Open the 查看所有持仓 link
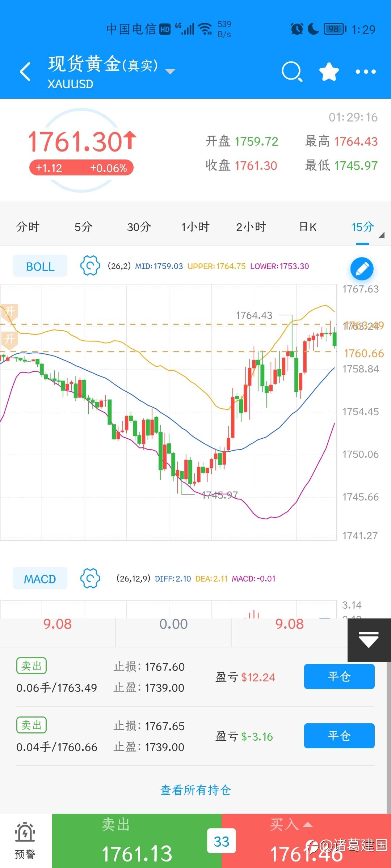Screen dimensions: 391x868 click(195, 790)
